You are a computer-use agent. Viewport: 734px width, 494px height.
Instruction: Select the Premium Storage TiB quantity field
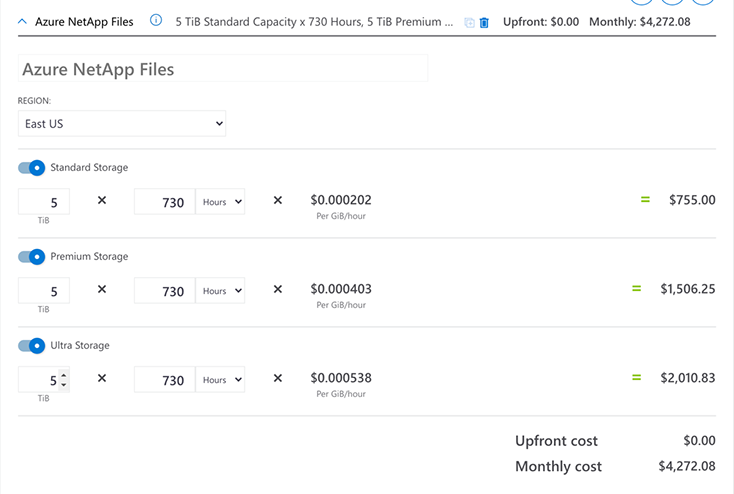point(44,291)
